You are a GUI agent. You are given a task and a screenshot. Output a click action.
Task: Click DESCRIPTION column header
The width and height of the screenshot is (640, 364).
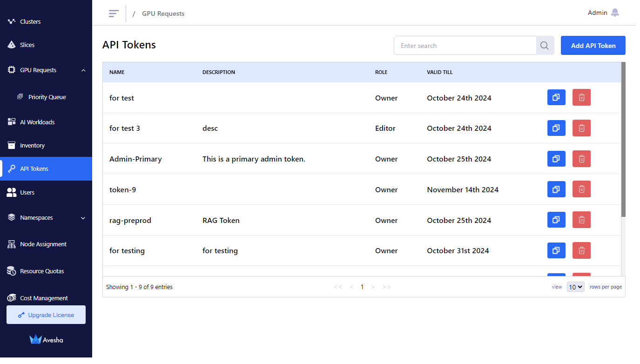(219, 72)
